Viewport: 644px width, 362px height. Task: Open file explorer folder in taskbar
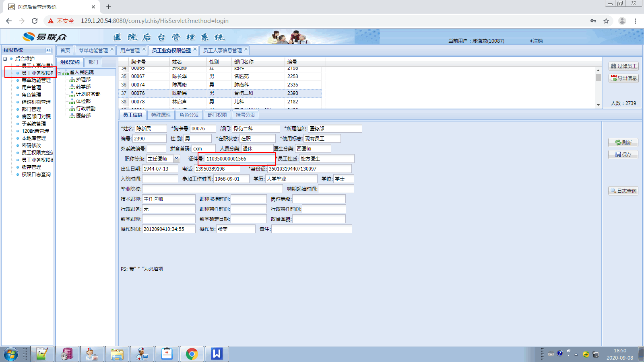coord(117,354)
